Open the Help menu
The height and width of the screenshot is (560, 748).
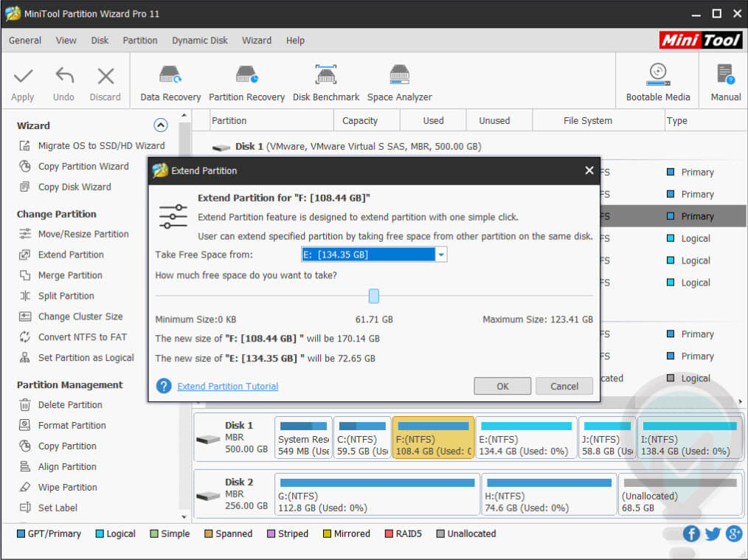(x=295, y=41)
